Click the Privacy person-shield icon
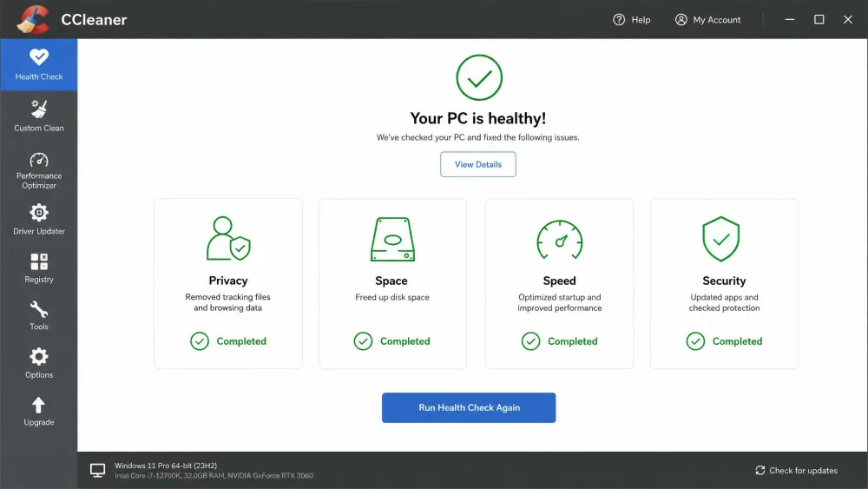The height and width of the screenshot is (489, 868). pos(228,239)
